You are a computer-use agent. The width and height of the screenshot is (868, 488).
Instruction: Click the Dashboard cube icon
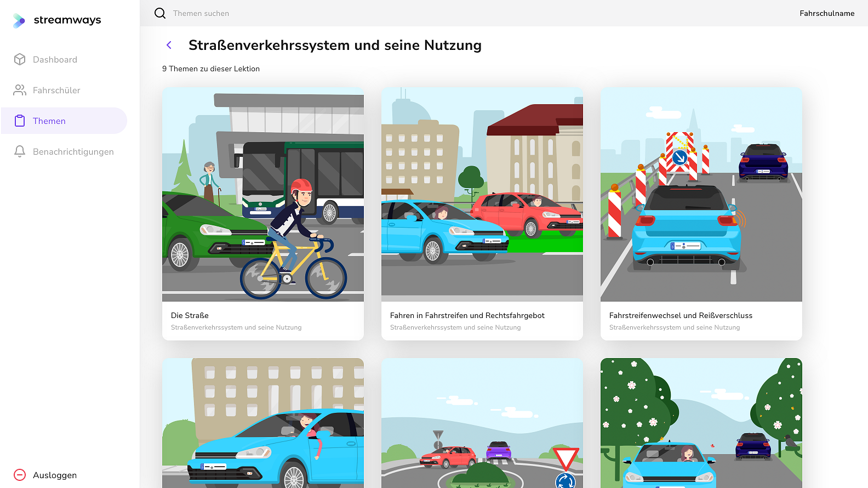(x=20, y=59)
